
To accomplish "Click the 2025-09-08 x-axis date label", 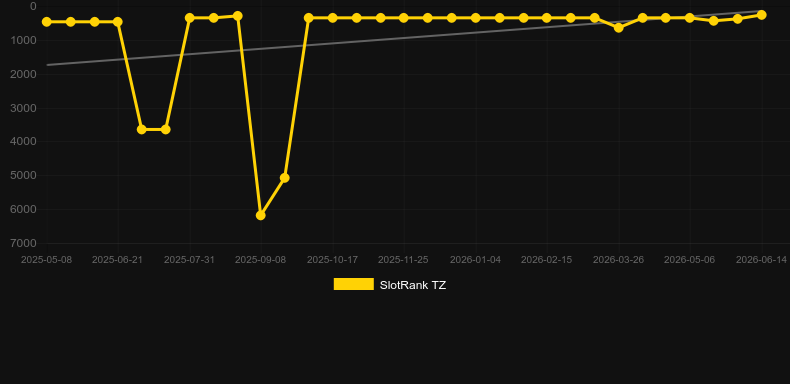I will [260, 260].
